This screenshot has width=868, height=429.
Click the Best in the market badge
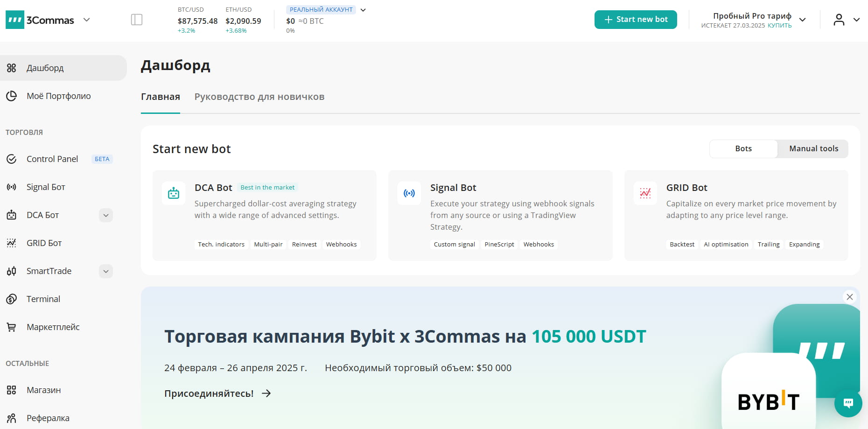pyautogui.click(x=267, y=188)
